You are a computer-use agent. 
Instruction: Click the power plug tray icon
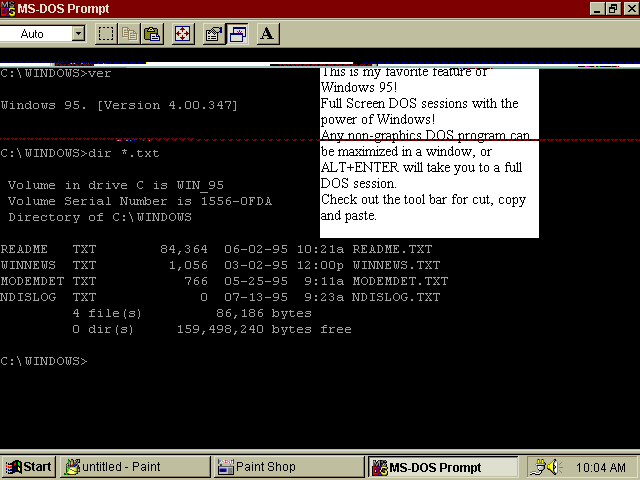[539, 467]
